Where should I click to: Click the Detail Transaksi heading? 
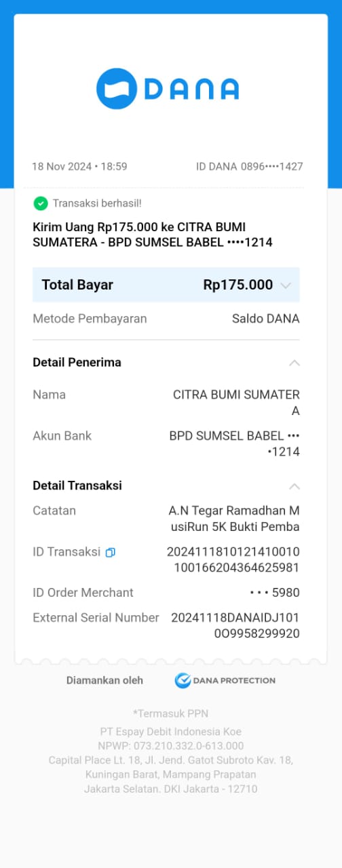click(x=77, y=486)
